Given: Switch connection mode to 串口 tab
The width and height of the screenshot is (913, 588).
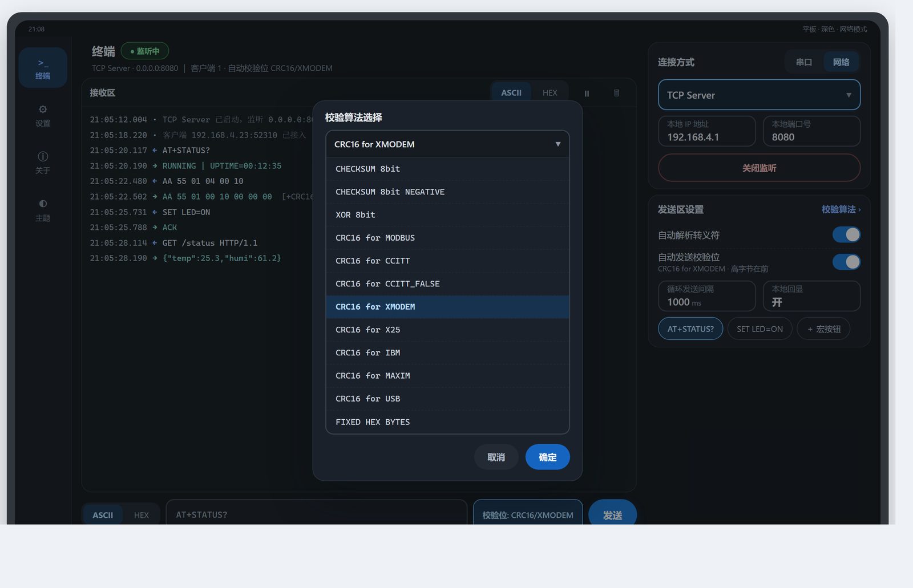Looking at the screenshot, I should coord(804,62).
